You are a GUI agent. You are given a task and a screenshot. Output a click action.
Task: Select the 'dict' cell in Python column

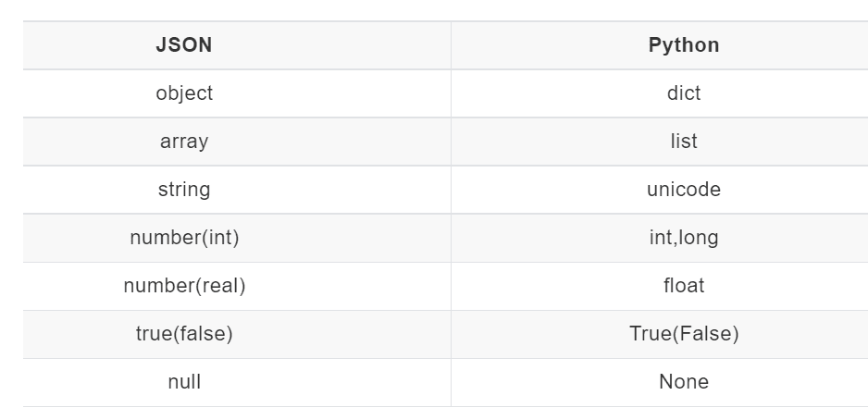[x=684, y=93]
